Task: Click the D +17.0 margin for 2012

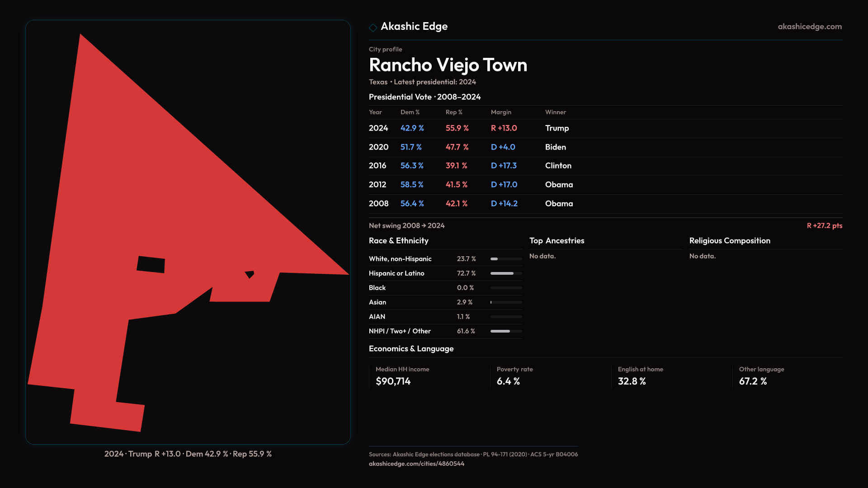Action: click(504, 185)
